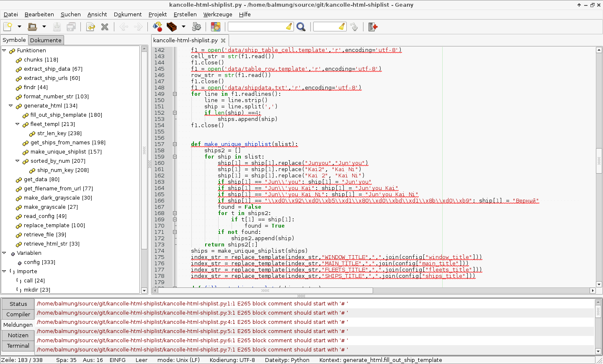Open the color chooser icon
603x364 pixels.
pyautogui.click(x=216, y=27)
